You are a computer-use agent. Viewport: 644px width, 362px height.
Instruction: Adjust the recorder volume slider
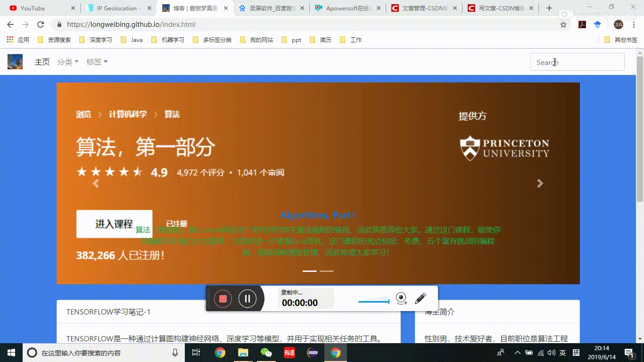point(374,302)
